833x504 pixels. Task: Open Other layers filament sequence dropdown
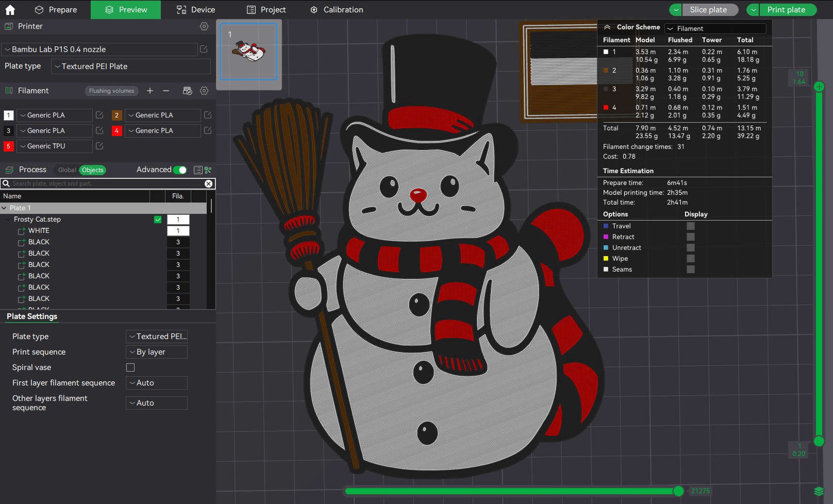(x=157, y=403)
